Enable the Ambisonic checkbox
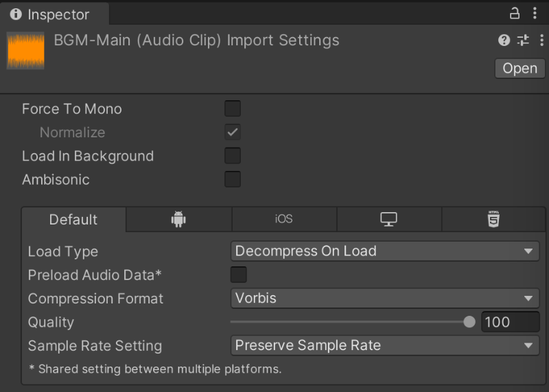 pyautogui.click(x=233, y=180)
